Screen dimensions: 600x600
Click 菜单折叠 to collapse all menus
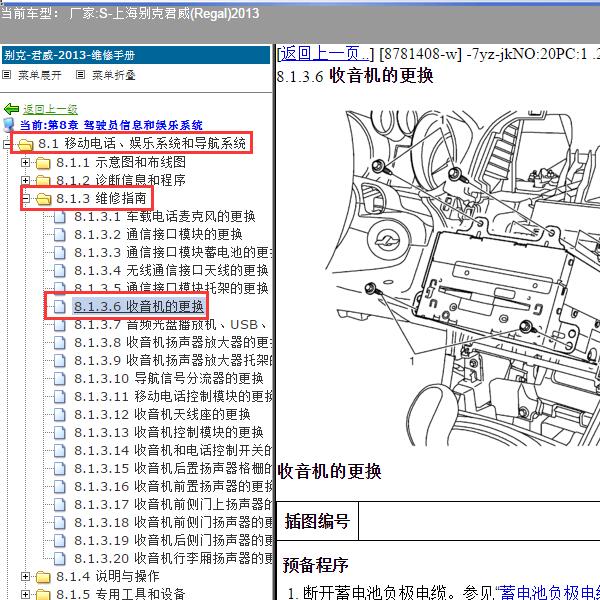tap(114, 75)
